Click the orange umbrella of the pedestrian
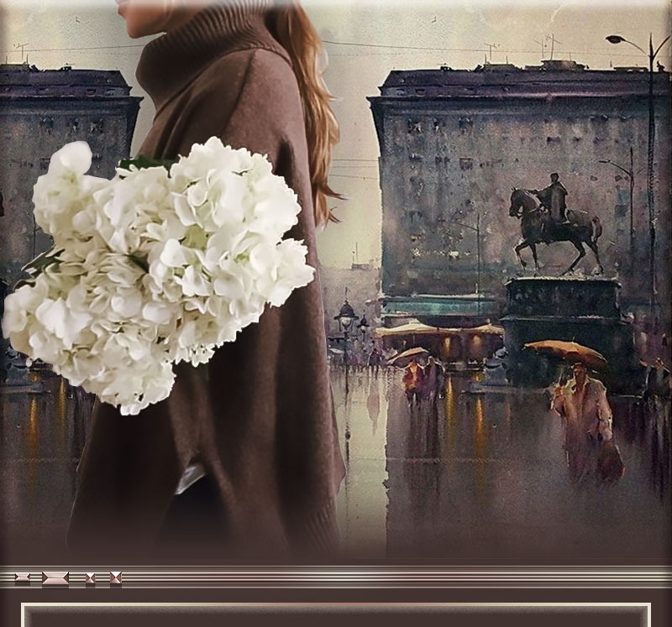Image resolution: width=672 pixels, height=627 pixels. pyautogui.click(x=564, y=351)
